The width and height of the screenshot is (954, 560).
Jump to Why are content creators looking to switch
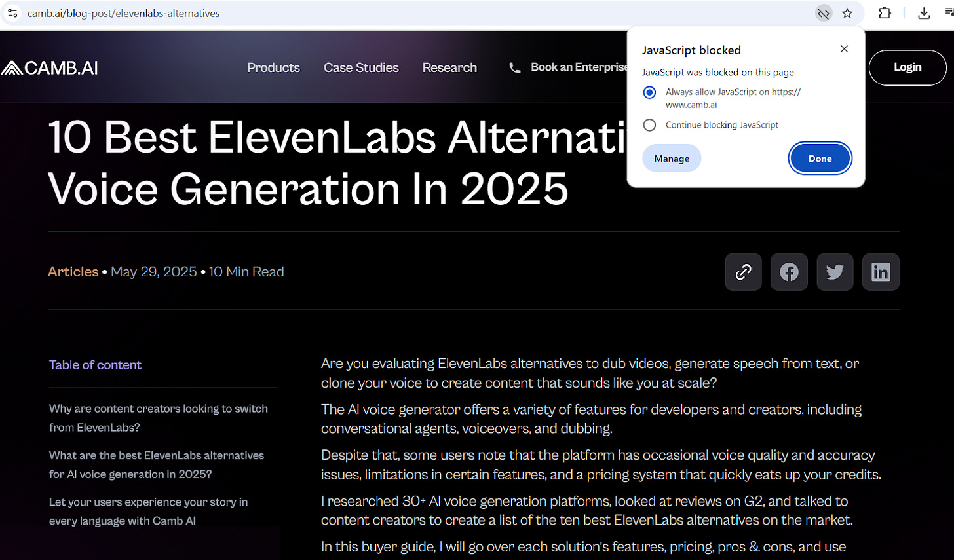(159, 418)
